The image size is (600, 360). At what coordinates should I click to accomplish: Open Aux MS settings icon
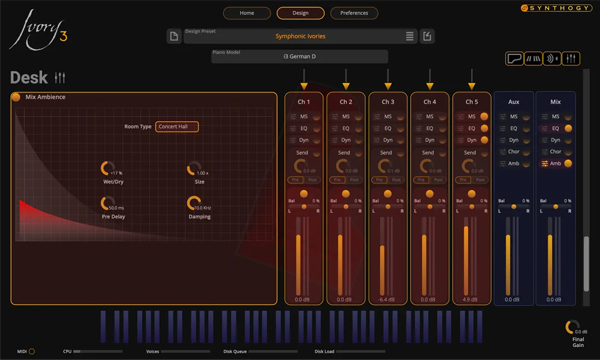[x=503, y=117]
